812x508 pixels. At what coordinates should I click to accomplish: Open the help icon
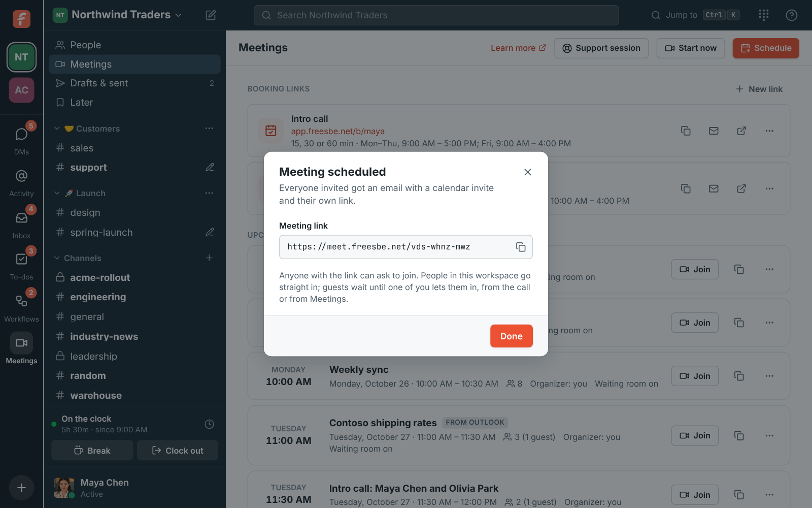(x=791, y=15)
